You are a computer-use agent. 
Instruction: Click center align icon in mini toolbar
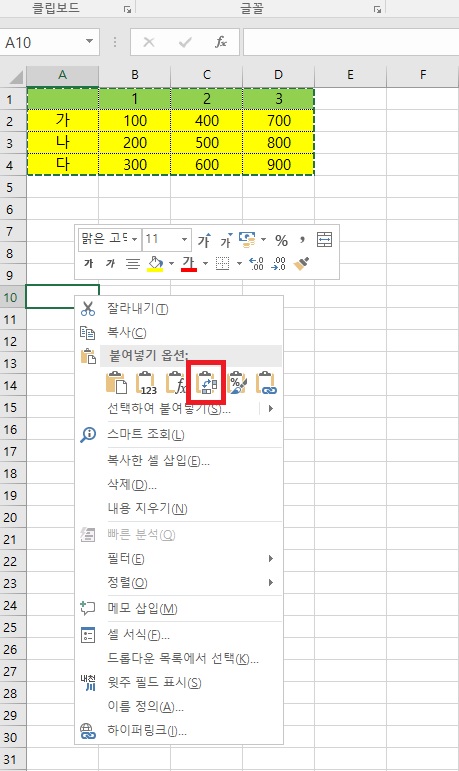point(132,264)
